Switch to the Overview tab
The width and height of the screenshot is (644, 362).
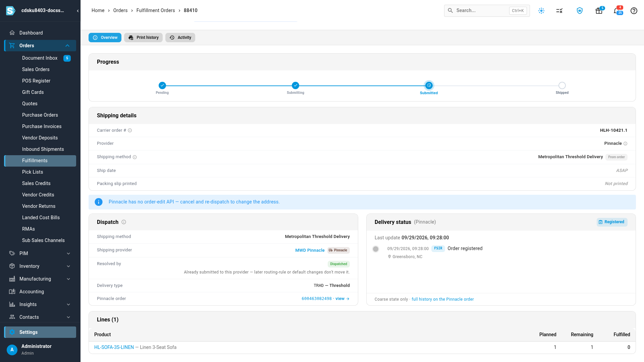coord(105,38)
